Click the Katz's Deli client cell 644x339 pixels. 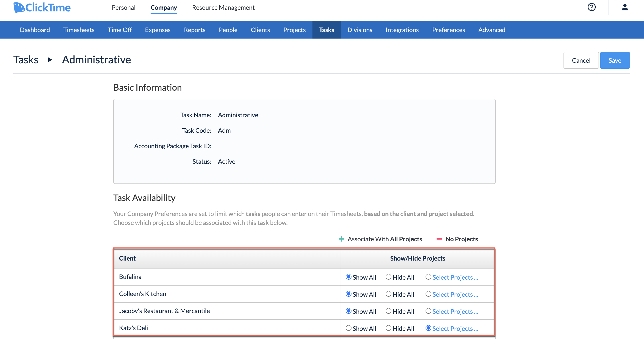(227, 327)
